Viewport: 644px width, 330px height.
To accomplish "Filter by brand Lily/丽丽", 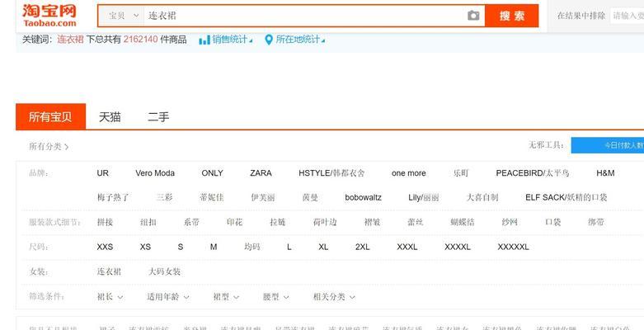I will point(424,197).
